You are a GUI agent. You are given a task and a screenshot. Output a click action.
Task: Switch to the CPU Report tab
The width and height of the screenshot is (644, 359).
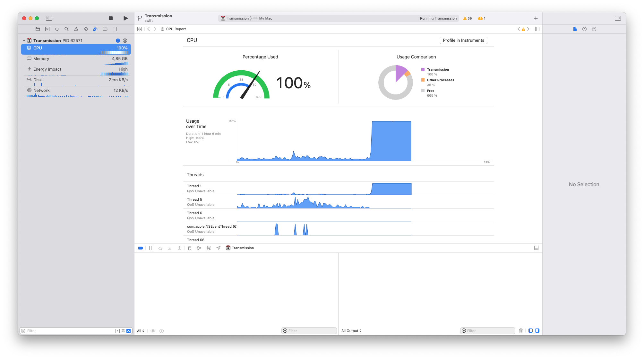click(176, 29)
